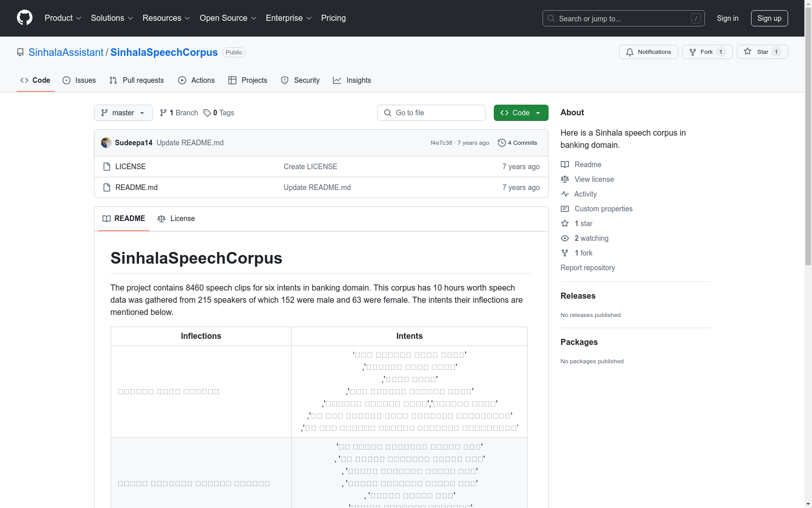
Task: Open the green Code dropdown button
Action: [x=521, y=113]
